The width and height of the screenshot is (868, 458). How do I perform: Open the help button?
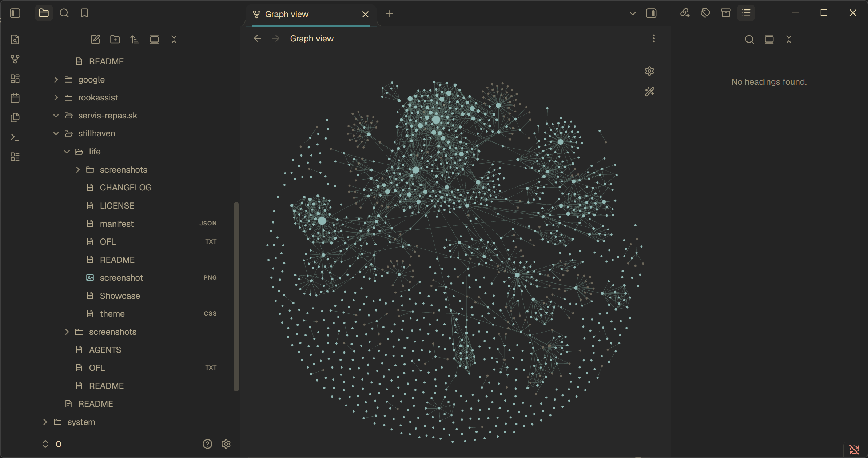click(x=207, y=444)
